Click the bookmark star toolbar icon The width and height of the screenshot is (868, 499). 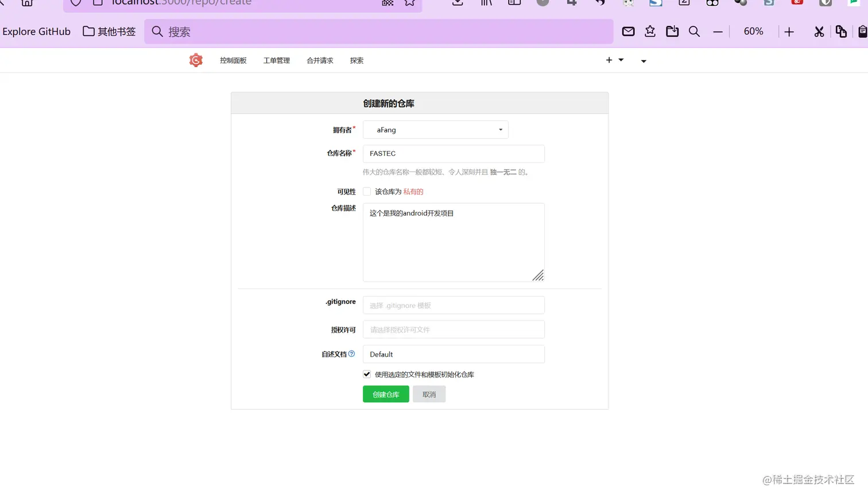click(650, 32)
